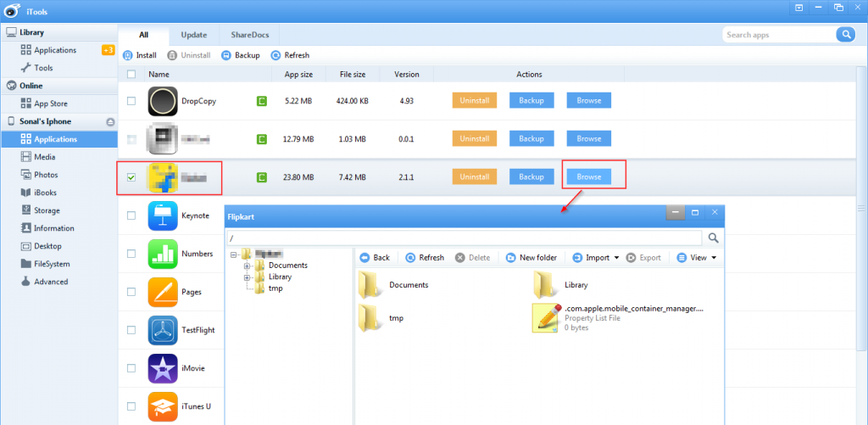Switch to the All tab

click(x=144, y=35)
